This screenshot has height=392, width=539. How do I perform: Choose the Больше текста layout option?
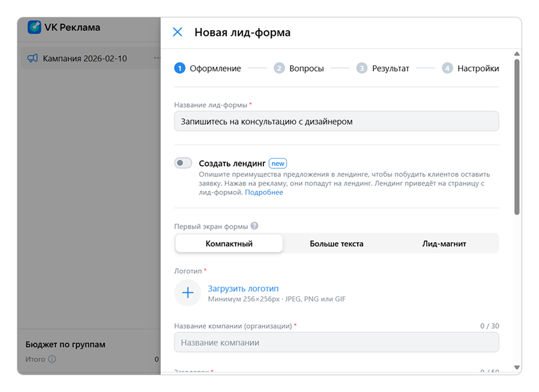(336, 243)
